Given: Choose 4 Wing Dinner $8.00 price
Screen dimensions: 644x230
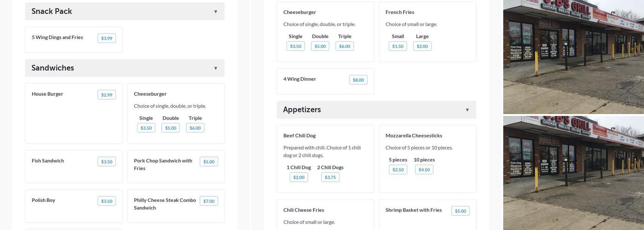Looking at the screenshot, I should pyautogui.click(x=358, y=80).
